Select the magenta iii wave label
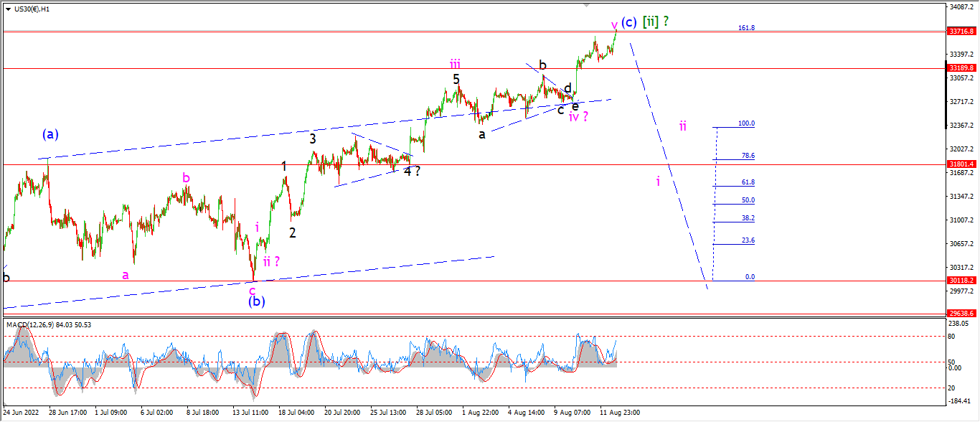980x422 pixels. tap(456, 64)
